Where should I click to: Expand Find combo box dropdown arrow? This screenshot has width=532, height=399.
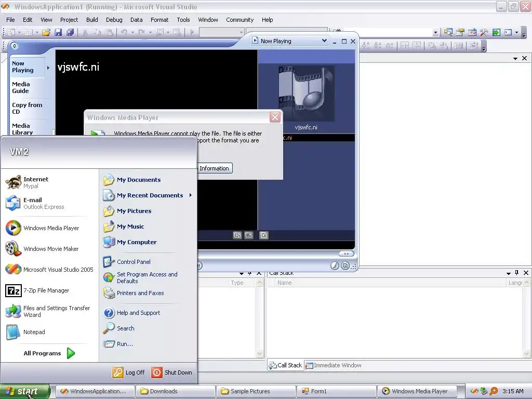(x=435, y=33)
